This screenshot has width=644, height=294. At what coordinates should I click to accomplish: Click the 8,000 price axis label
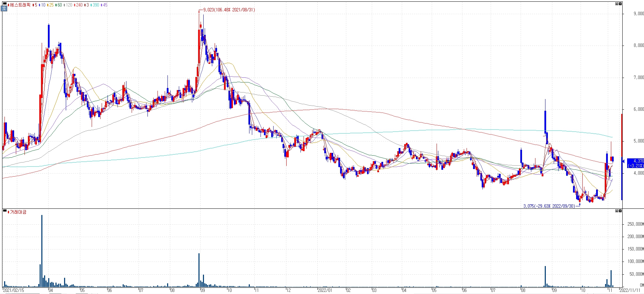pos(638,45)
